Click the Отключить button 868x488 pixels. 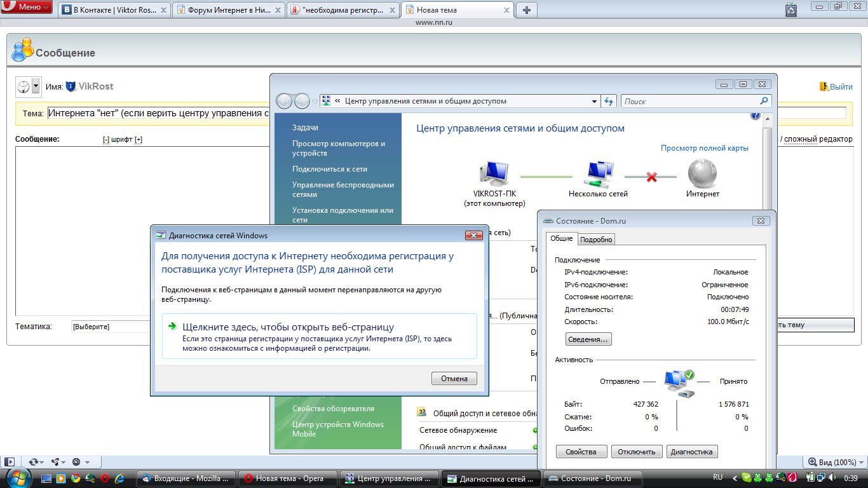[x=637, y=452]
